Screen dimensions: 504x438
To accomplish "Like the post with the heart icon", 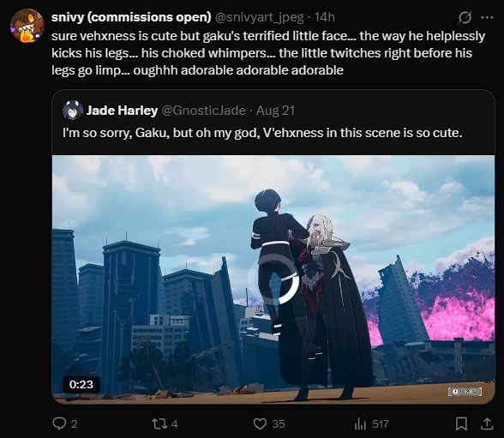I will coord(260,424).
